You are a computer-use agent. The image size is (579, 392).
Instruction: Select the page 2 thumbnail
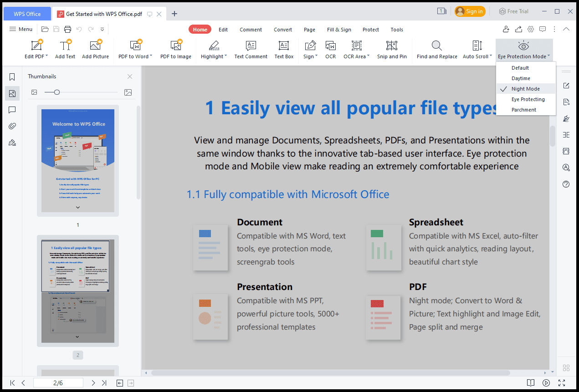click(78, 291)
